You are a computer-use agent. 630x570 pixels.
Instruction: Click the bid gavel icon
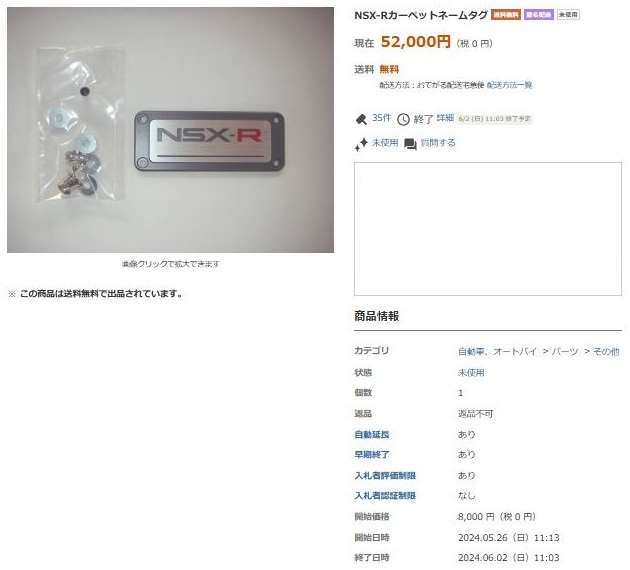[361, 119]
